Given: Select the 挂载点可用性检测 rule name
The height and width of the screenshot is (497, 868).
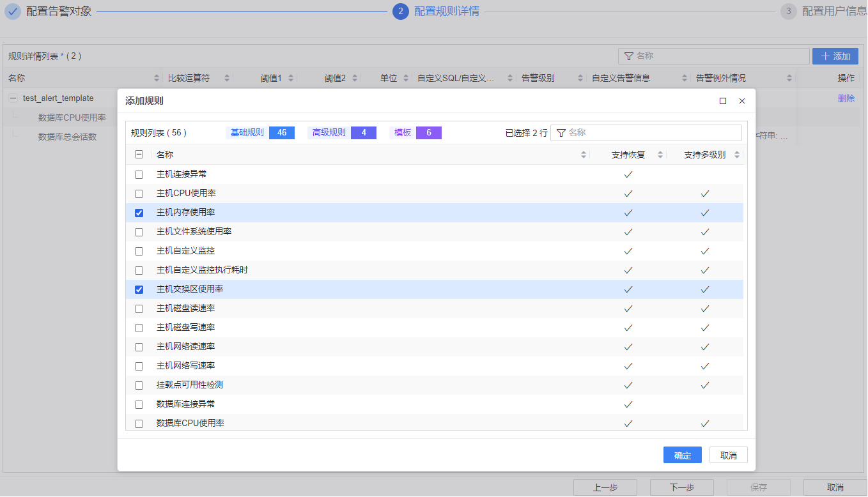Looking at the screenshot, I should coord(190,385).
